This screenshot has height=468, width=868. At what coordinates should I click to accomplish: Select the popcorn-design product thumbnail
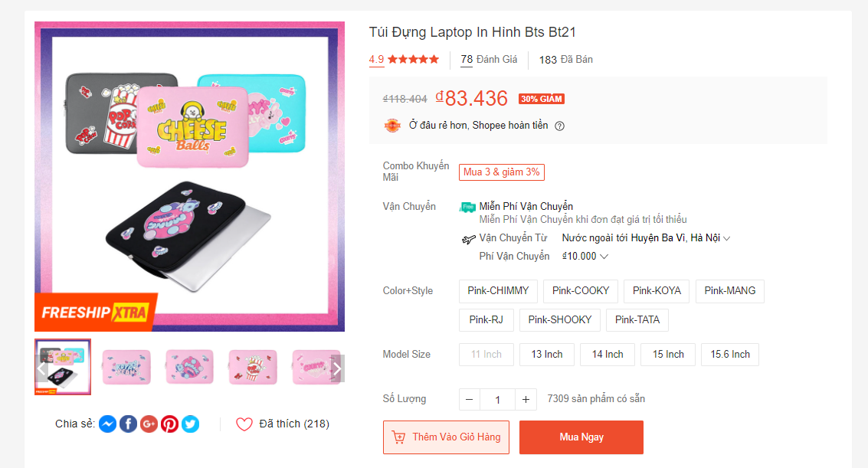click(253, 367)
